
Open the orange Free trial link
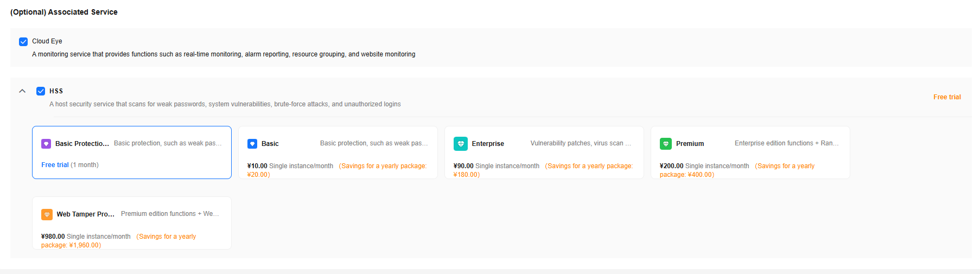point(947,97)
